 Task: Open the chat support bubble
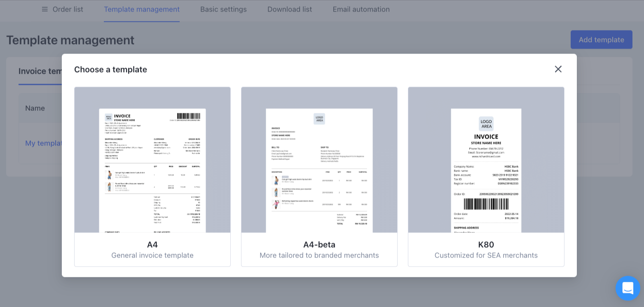(628, 288)
